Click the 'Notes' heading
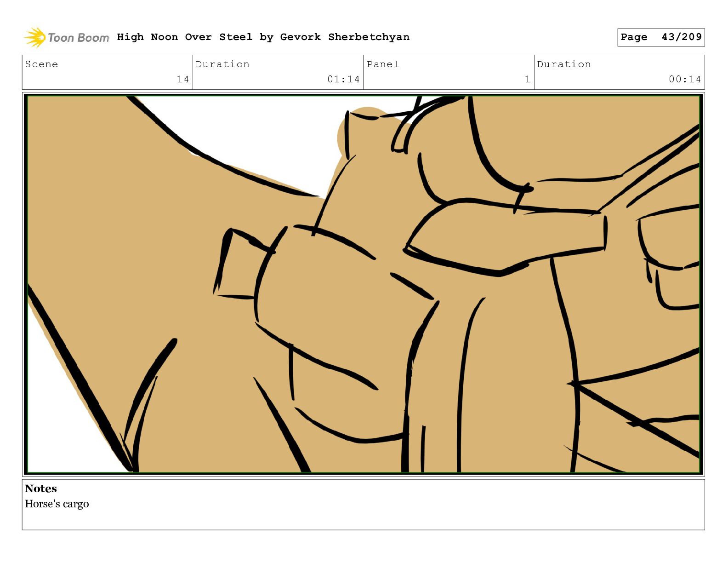Screen dimensions: 728x563 point(41,488)
